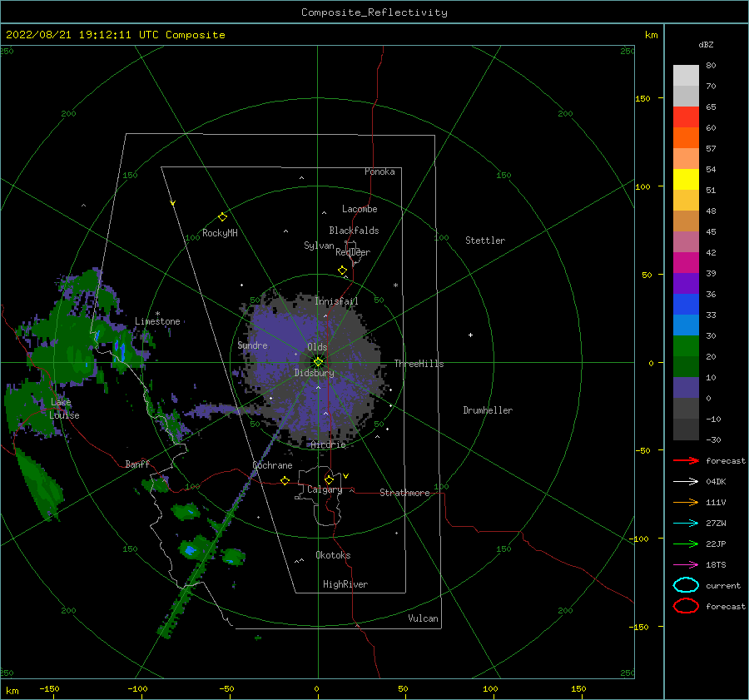
Task: Click the red forecast arrow legend icon
Action: (686, 460)
